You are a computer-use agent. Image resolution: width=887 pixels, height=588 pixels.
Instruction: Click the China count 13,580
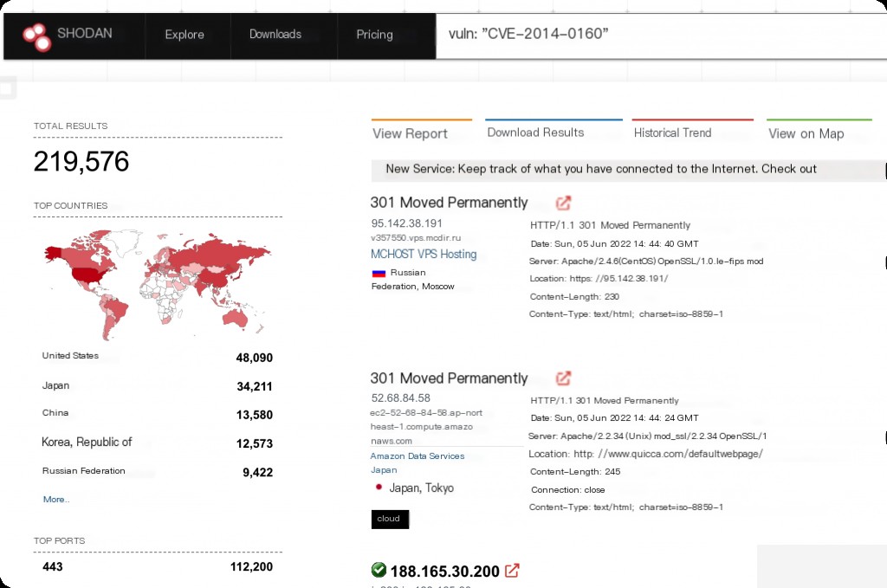[x=255, y=415]
